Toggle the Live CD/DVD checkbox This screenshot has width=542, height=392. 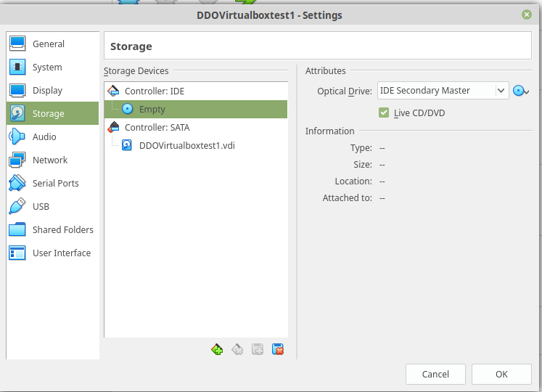(384, 113)
